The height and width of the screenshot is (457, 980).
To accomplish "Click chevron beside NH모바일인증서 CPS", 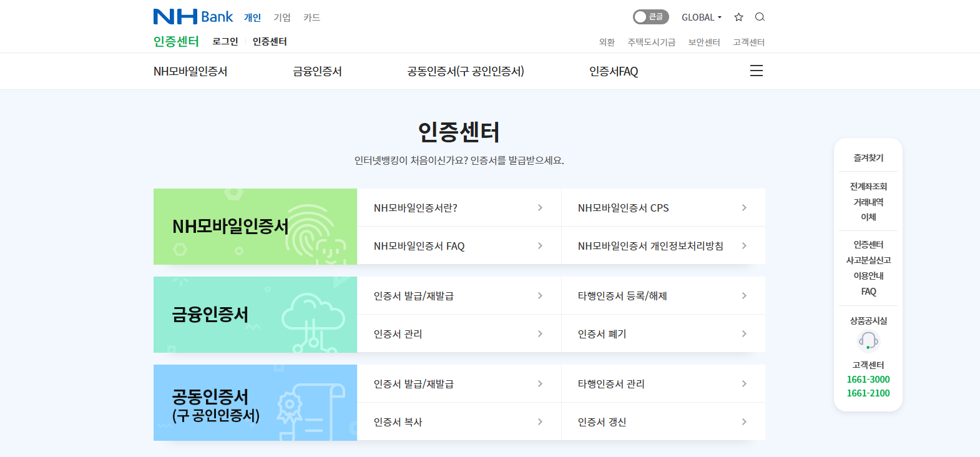I will point(744,208).
